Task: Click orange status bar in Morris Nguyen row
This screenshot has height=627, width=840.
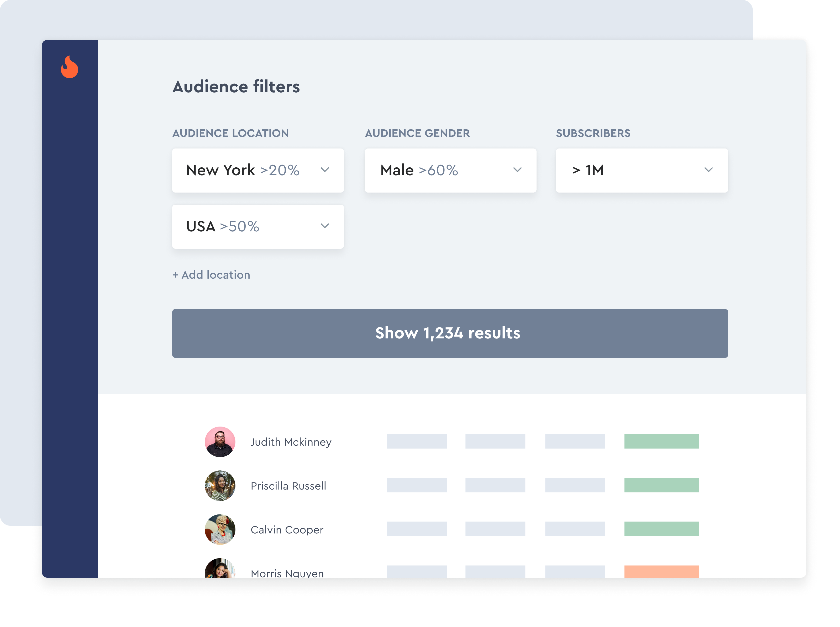Action: (x=661, y=571)
